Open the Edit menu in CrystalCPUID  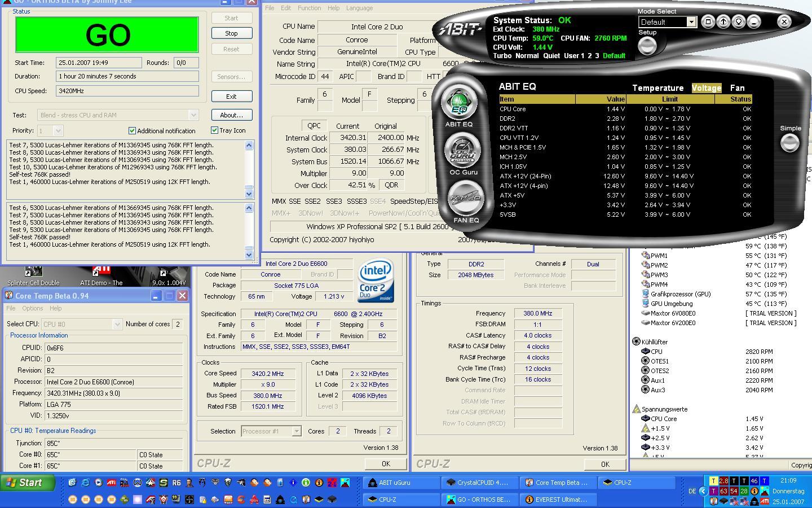pos(286,8)
